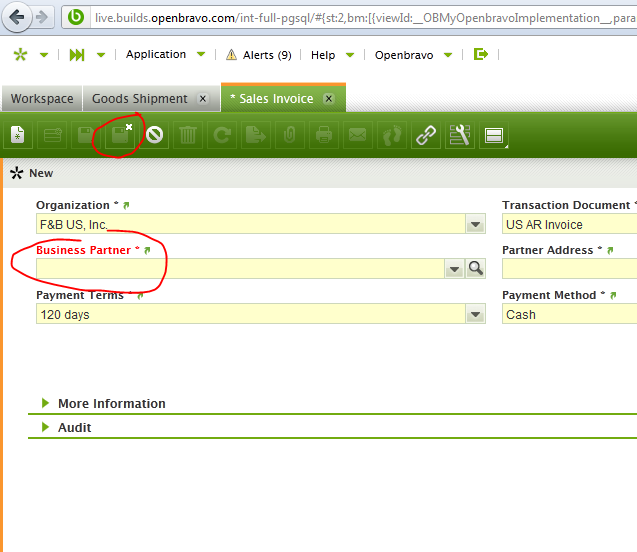Click the Export toolbar icon
The image size is (637, 552).
256,135
